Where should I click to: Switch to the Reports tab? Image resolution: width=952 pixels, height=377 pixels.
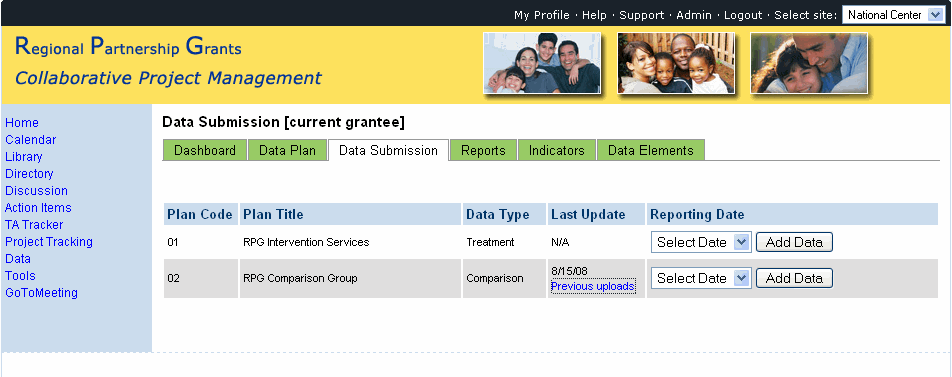483,151
